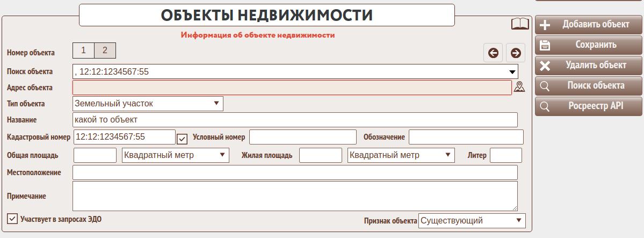The image size is (644, 238).
Task: Switch to object number 1 tab
Action: click(83, 51)
